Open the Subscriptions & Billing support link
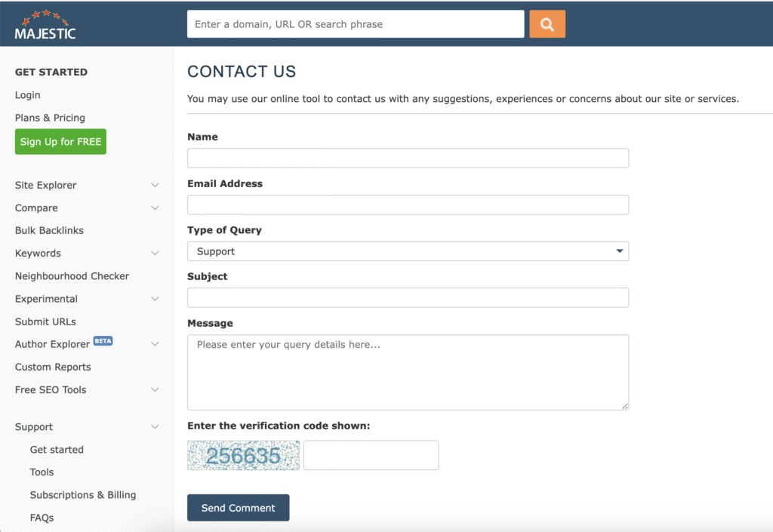This screenshot has height=532, width=773. pos(83,494)
